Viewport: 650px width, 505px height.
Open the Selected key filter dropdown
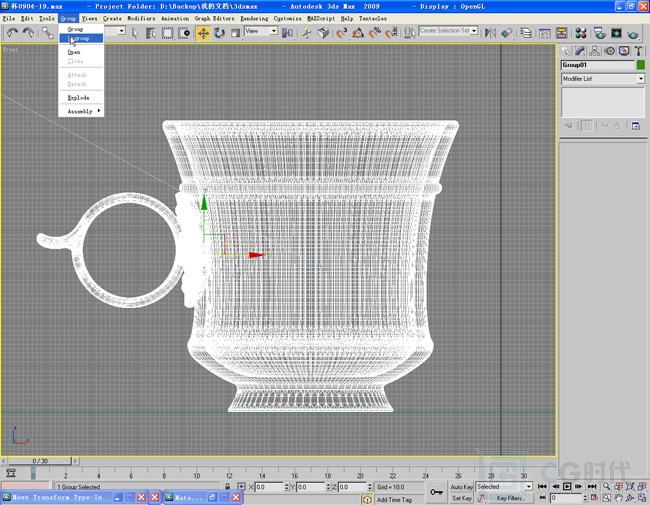[504, 487]
